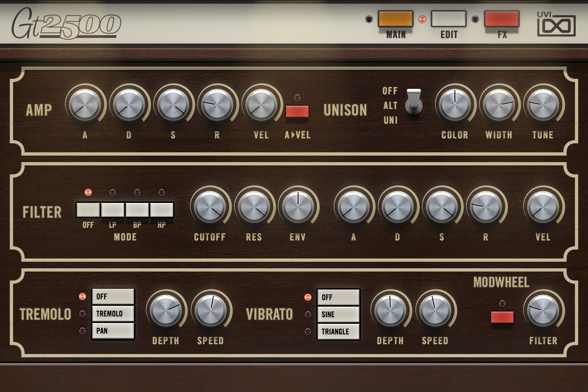Choose PAN in the tremolo mode list
Screen dimensions: 588x392
(x=113, y=331)
